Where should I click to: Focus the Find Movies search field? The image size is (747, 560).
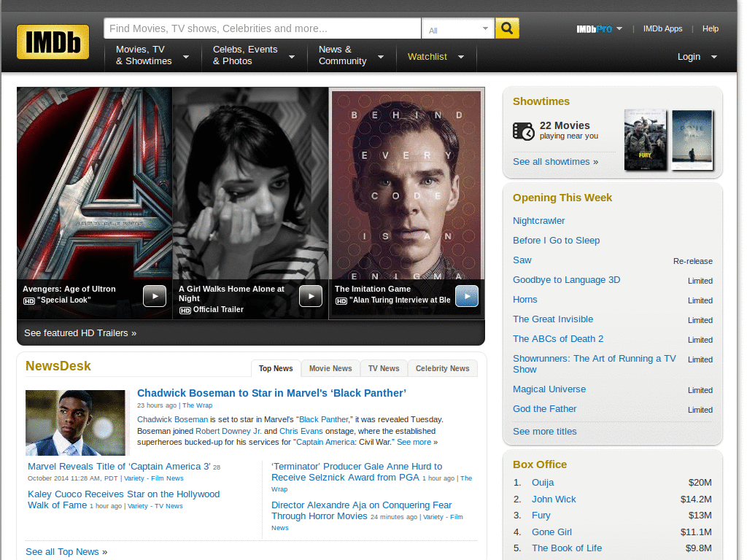pyautogui.click(x=263, y=28)
